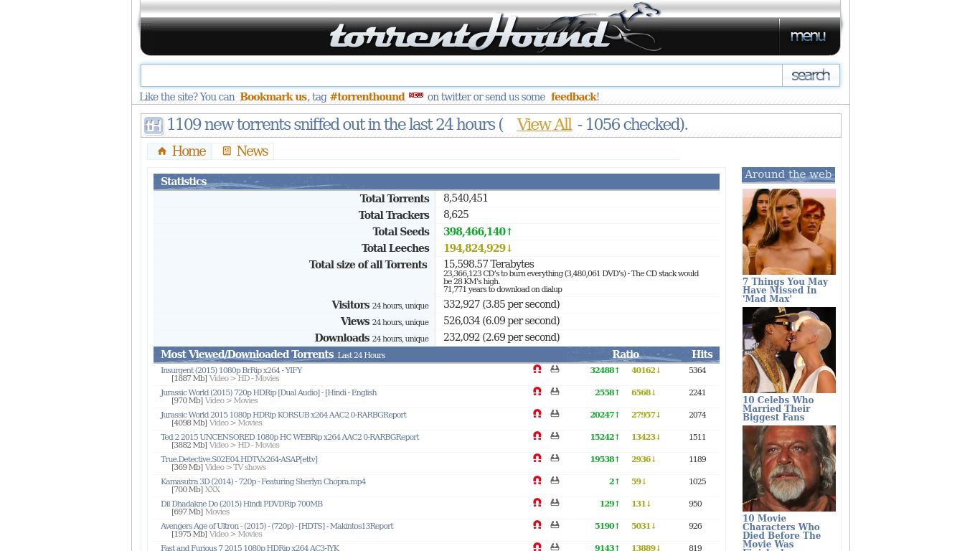The image size is (980, 551).
Task: Click Movies category under Dil Dhadakne Do
Action: [x=217, y=512]
